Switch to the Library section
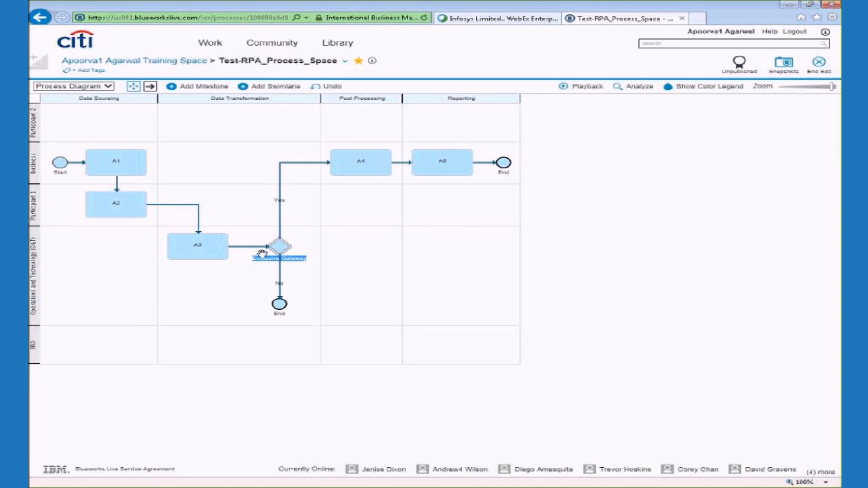The width and height of the screenshot is (868, 488). tap(337, 43)
